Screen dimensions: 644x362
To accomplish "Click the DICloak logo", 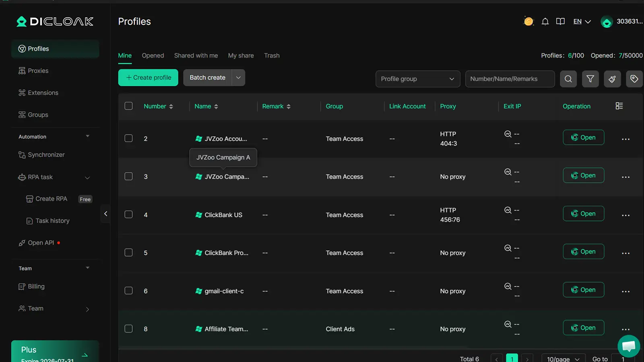I will 55,21.
